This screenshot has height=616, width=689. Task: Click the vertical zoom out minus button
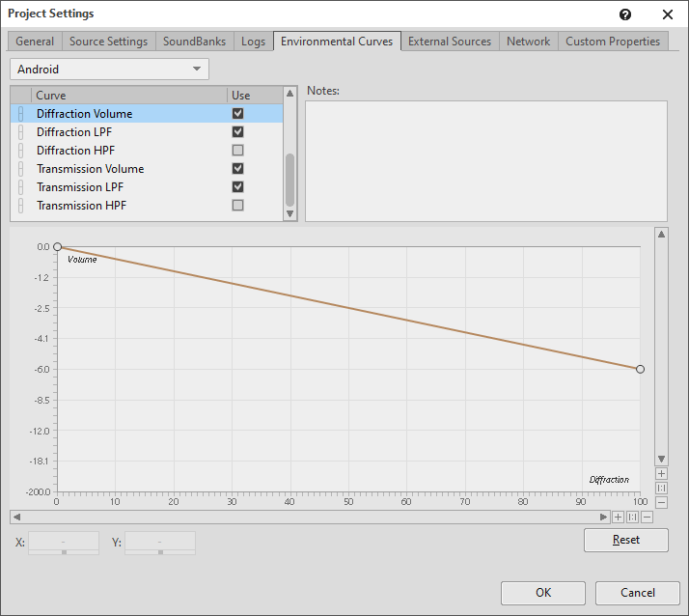tap(661, 502)
